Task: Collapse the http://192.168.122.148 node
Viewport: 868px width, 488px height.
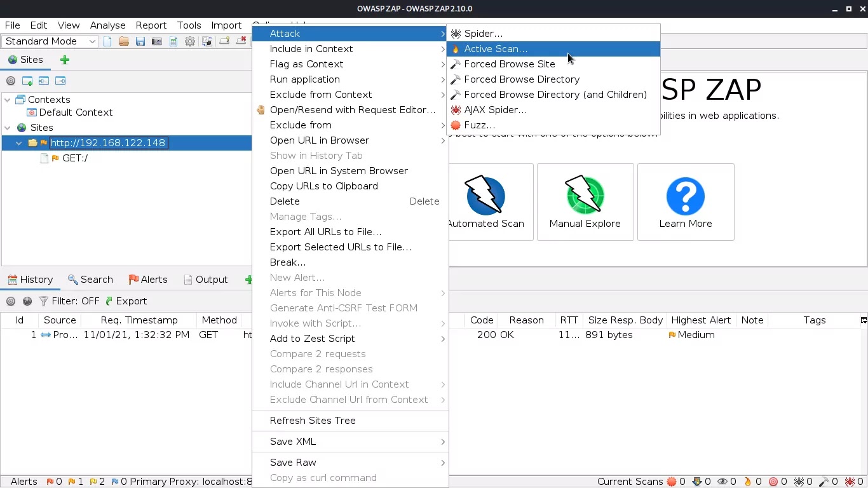Action: click(x=19, y=143)
